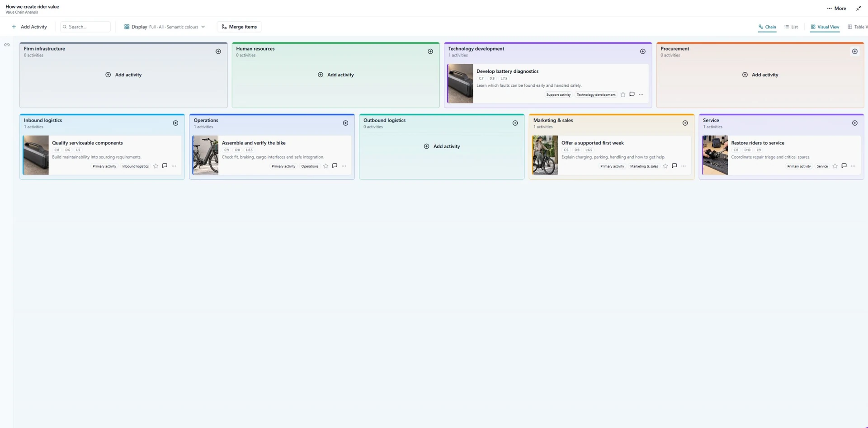Open the Assemble and verify the bike thumbnail
Screen dimensions: 868x428
click(x=206, y=155)
